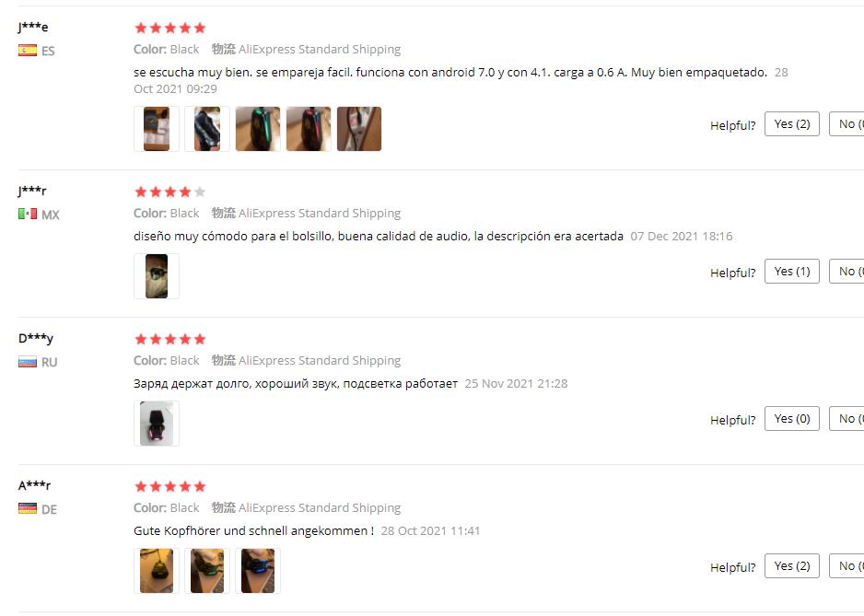View fourth photo in J***e's review
The image size is (864, 616).
click(x=309, y=129)
